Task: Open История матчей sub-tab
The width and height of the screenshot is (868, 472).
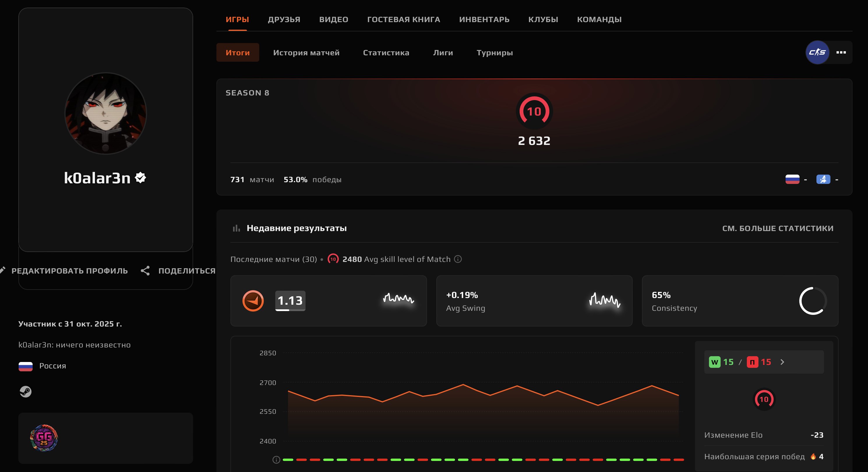Action: tap(306, 52)
